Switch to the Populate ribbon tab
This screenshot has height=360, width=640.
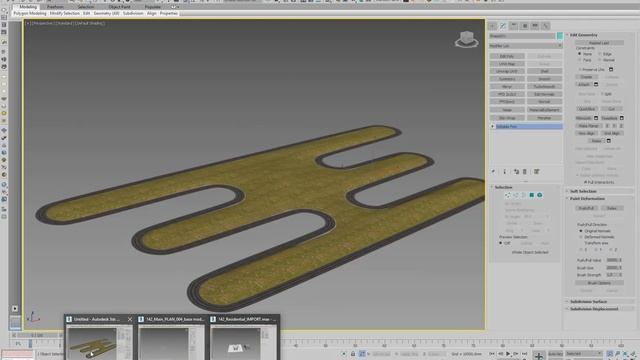(153, 7)
